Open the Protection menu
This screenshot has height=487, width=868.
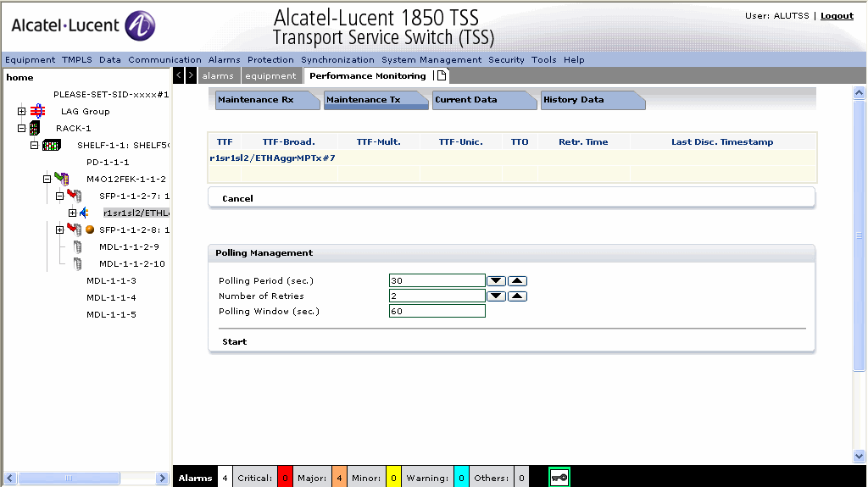[x=270, y=60]
